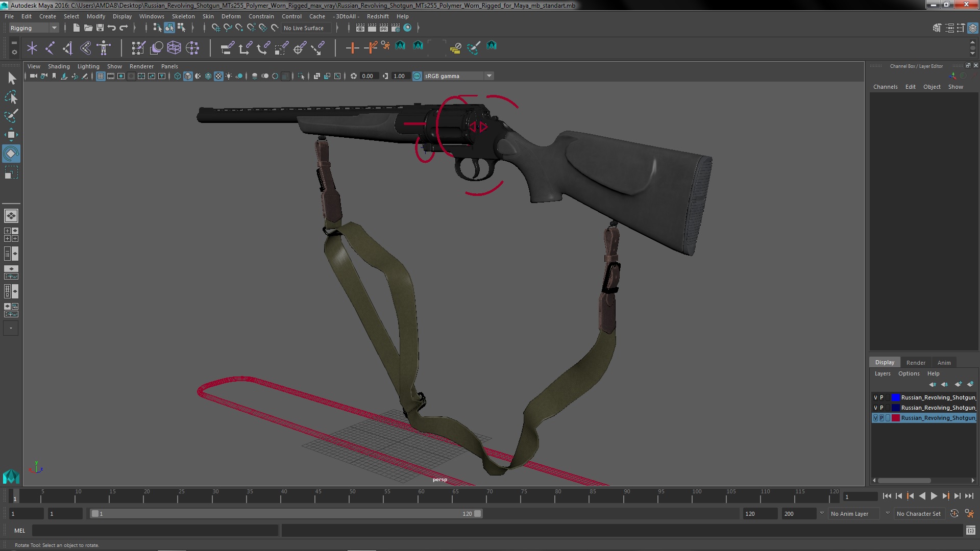Open the Constrain menu
This screenshot has width=980, height=551.
pos(261,16)
